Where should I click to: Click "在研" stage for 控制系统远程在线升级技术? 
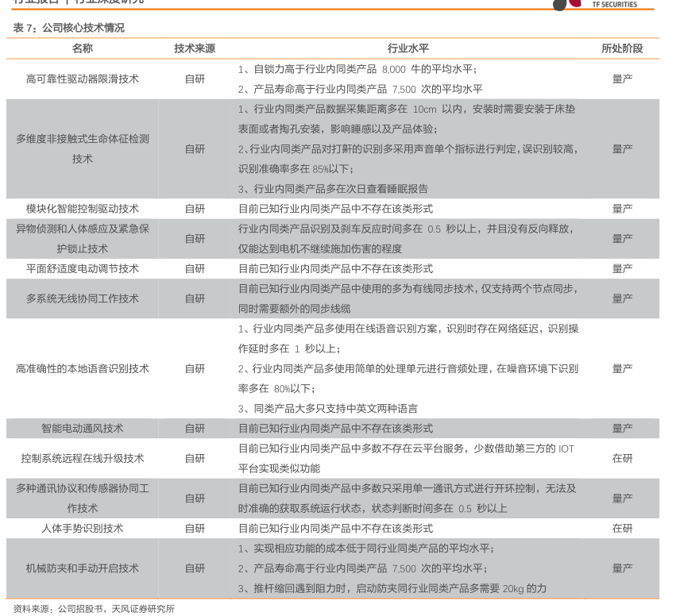[622, 458]
